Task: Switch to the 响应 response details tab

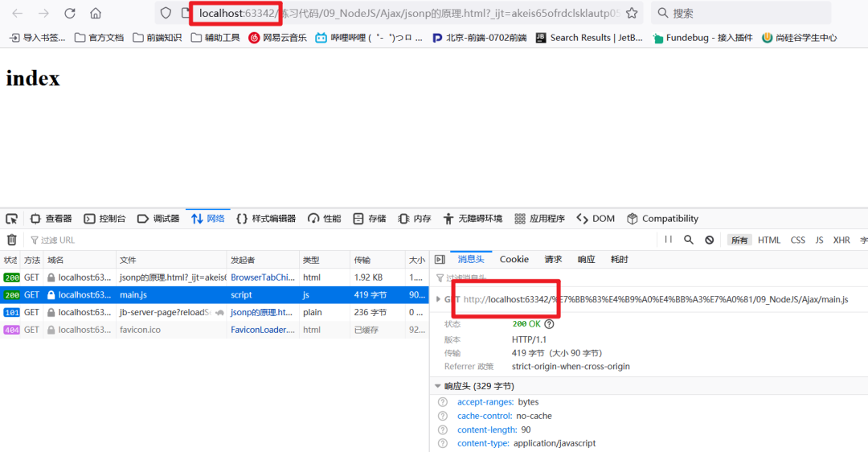Action: point(586,259)
